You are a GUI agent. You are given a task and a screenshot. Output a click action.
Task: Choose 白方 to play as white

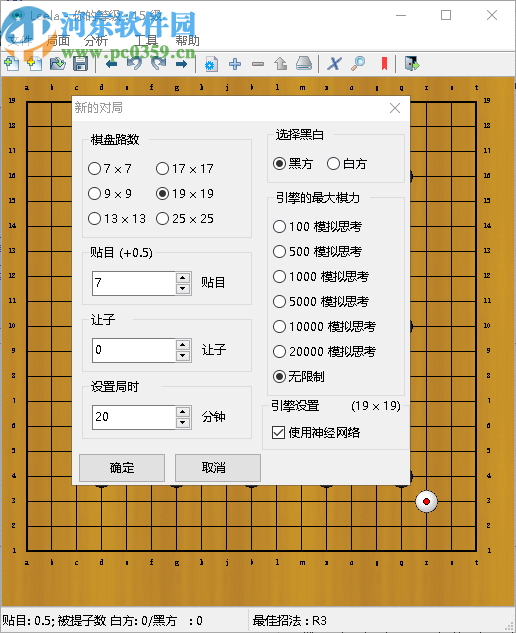tap(347, 163)
